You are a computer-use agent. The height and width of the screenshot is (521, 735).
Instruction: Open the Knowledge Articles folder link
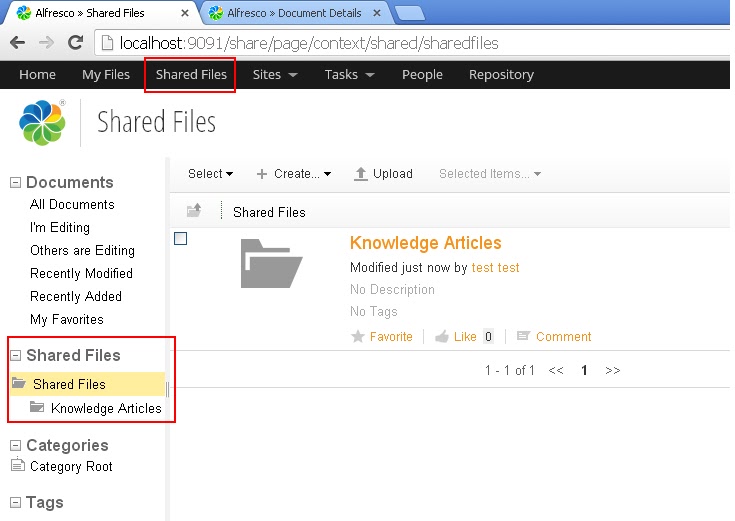[x=426, y=243]
